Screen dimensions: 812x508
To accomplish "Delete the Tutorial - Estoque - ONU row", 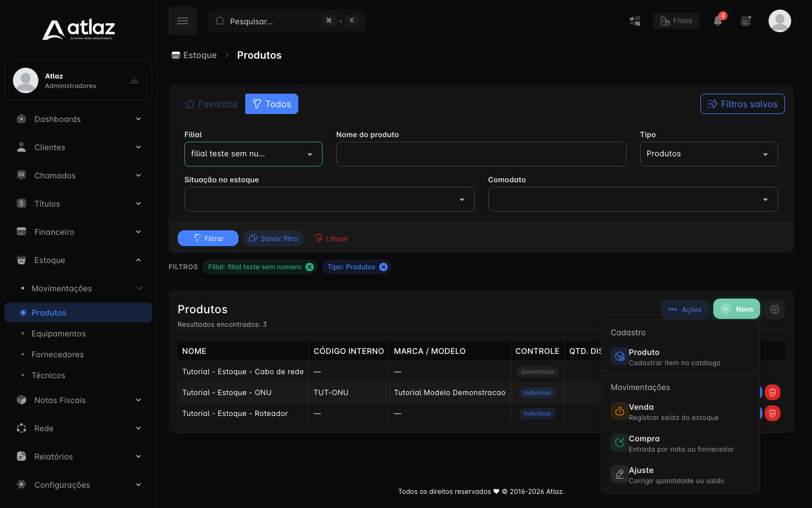I will coord(773,392).
